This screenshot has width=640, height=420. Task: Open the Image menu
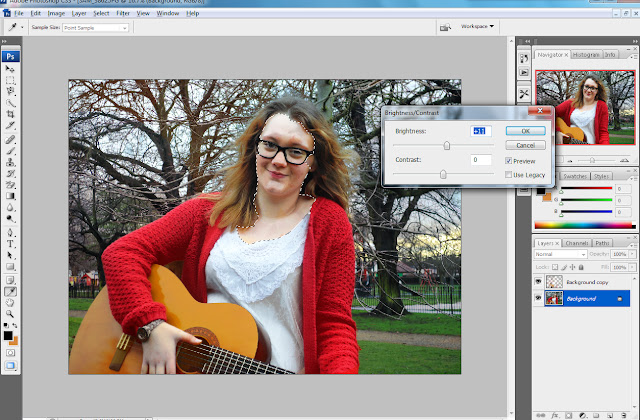click(56, 13)
